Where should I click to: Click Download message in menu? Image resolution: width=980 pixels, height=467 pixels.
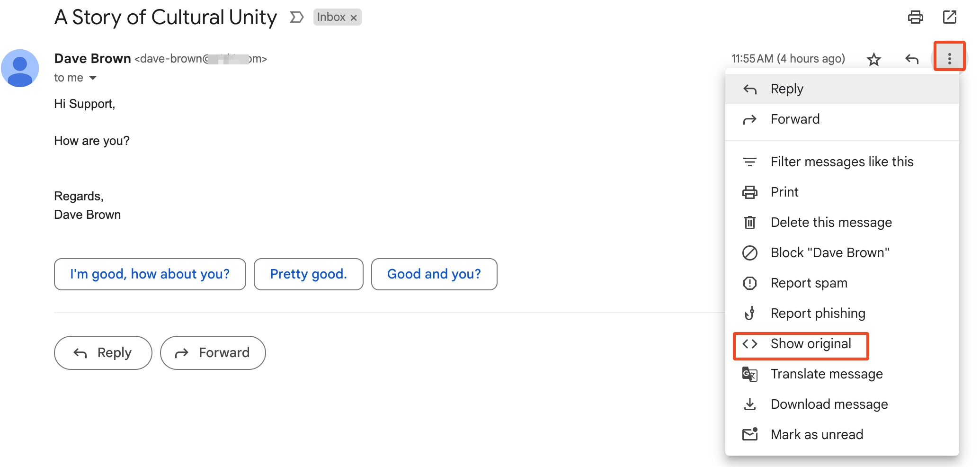click(x=829, y=404)
